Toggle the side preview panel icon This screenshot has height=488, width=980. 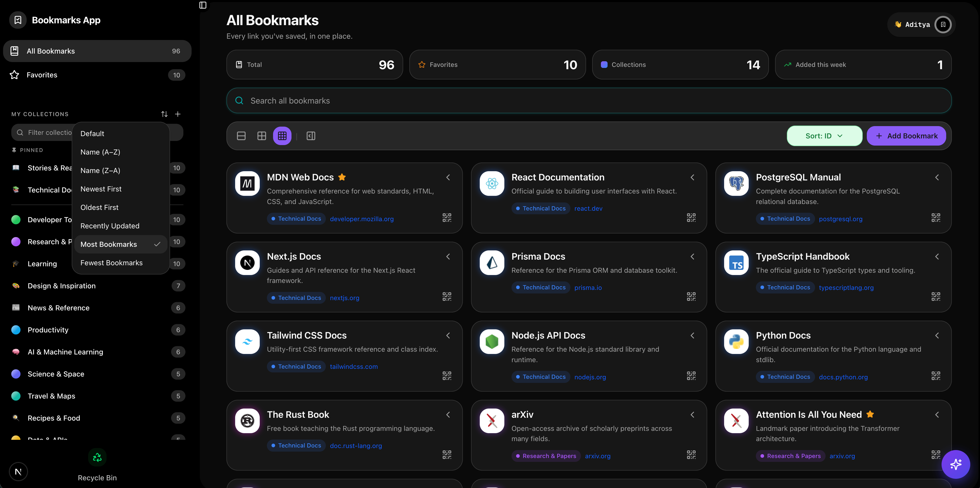311,136
